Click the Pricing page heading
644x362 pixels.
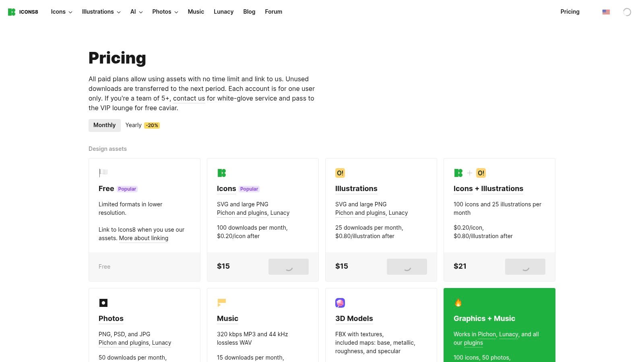click(x=117, y=58)
